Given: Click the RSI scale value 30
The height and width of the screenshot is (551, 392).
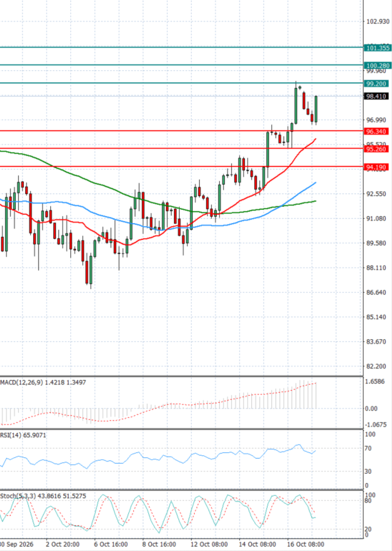Looking at the screenshot, I should click(368, 471).
